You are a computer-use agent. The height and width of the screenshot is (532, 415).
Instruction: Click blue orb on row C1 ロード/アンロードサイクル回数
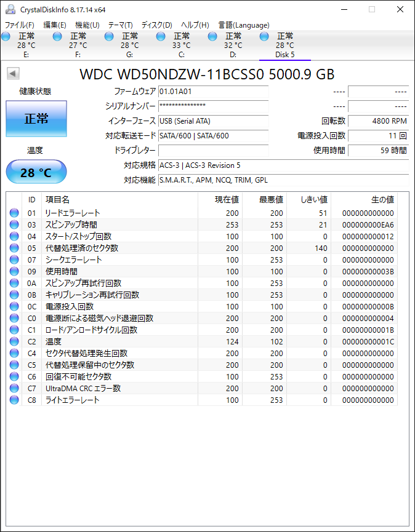[14, 330]
